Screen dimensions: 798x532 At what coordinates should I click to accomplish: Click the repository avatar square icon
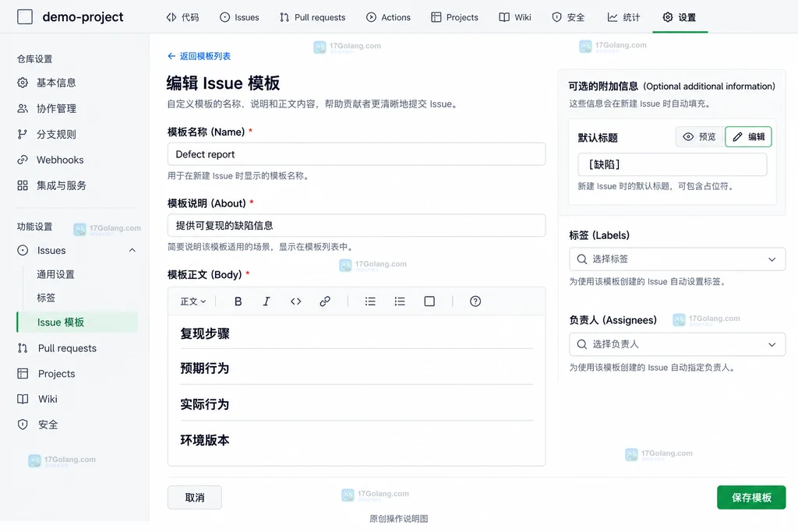(x=25, y=17)
